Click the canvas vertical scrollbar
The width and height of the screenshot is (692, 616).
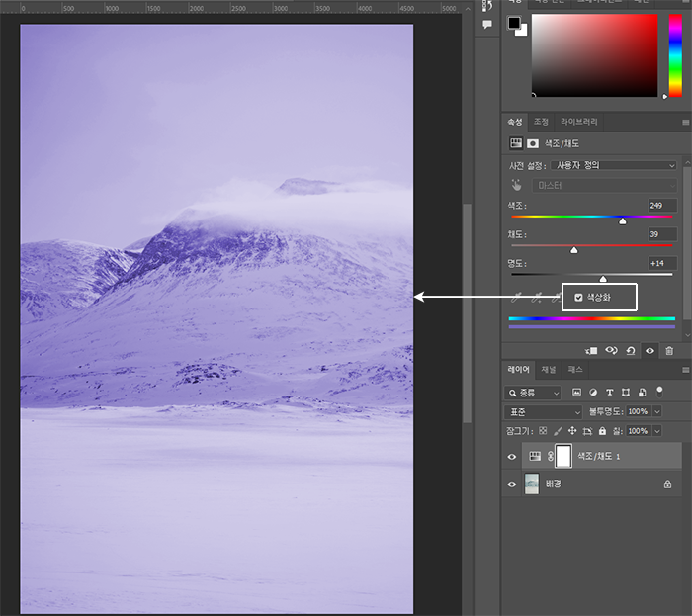(x=467, y=313)
